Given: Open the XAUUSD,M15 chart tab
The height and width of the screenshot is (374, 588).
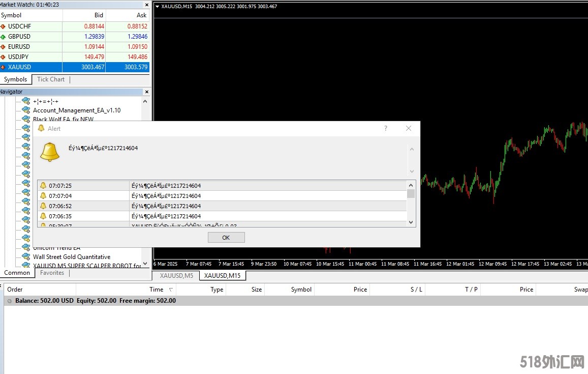Looking at the screenshot, I should coord(223,276).
